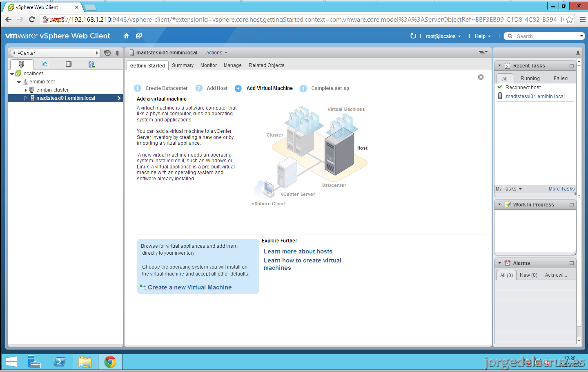Viewport: 588px width, 372px height.
Task: Switch to the Summary tab
Action: 183,65
